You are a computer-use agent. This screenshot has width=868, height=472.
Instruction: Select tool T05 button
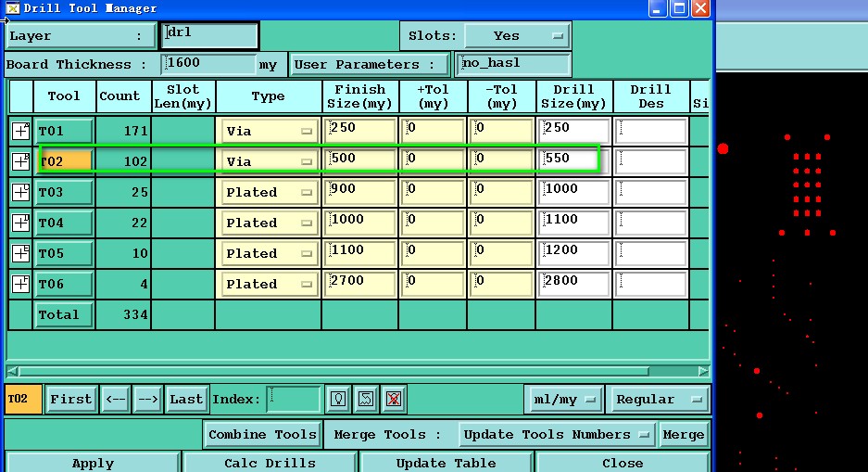tap(63, 253)
